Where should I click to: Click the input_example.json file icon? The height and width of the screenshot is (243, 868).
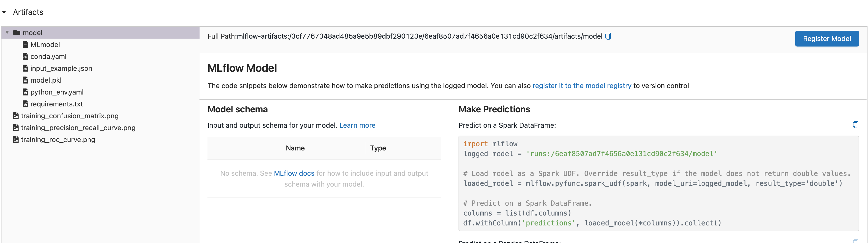coord(25,68)
